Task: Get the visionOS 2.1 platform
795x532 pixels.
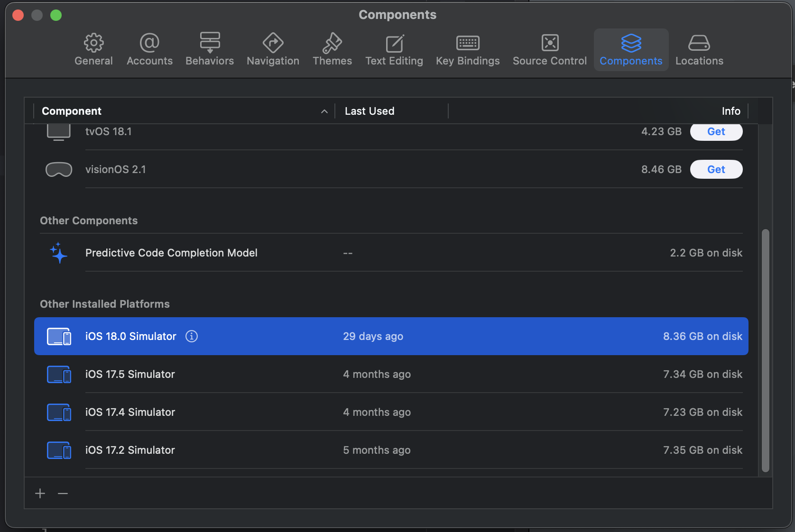Action: click(x=716, y=169)
